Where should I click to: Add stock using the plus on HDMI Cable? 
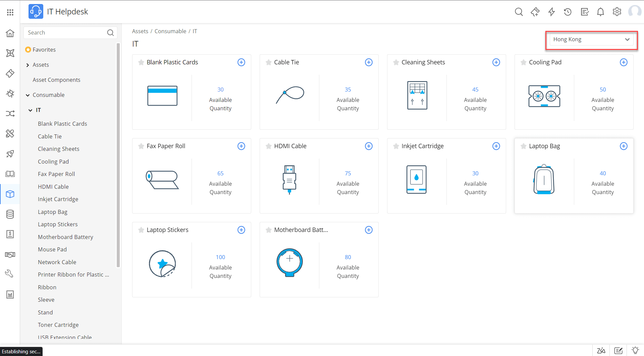[369, 146]
